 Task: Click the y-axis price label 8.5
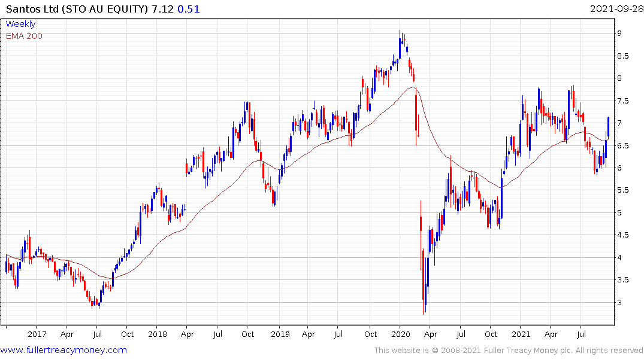[622, 56]
